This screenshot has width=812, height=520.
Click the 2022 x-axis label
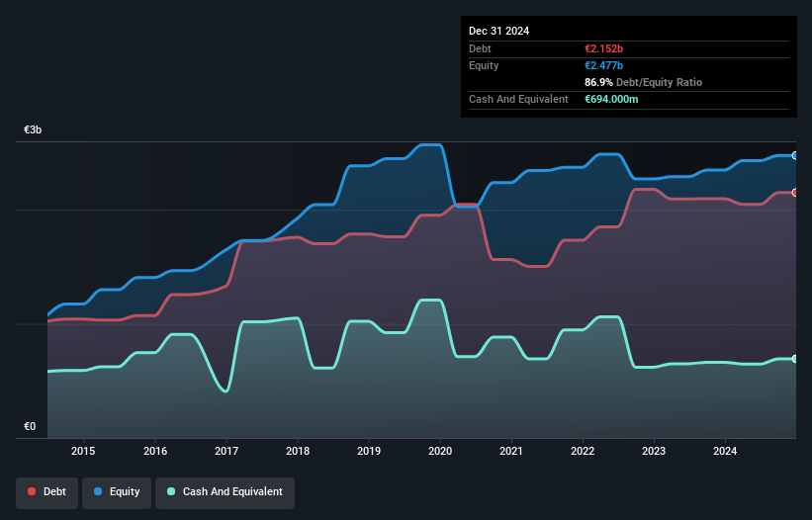coord(583,451)
